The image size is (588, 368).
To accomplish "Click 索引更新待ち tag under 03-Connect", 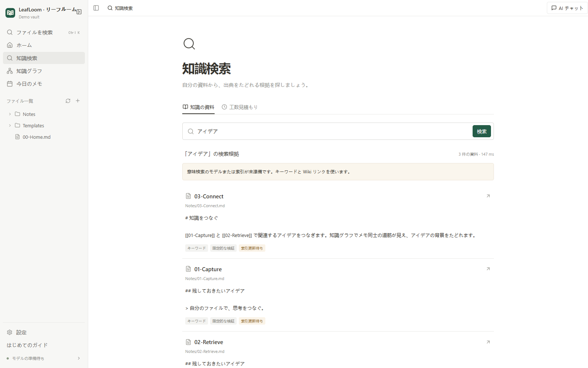I will tap(252, 248).
